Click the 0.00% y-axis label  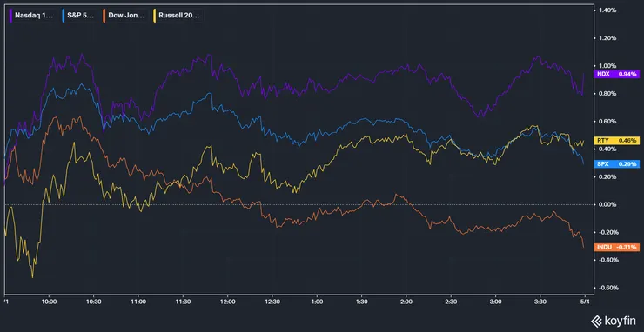coord(607,204)
